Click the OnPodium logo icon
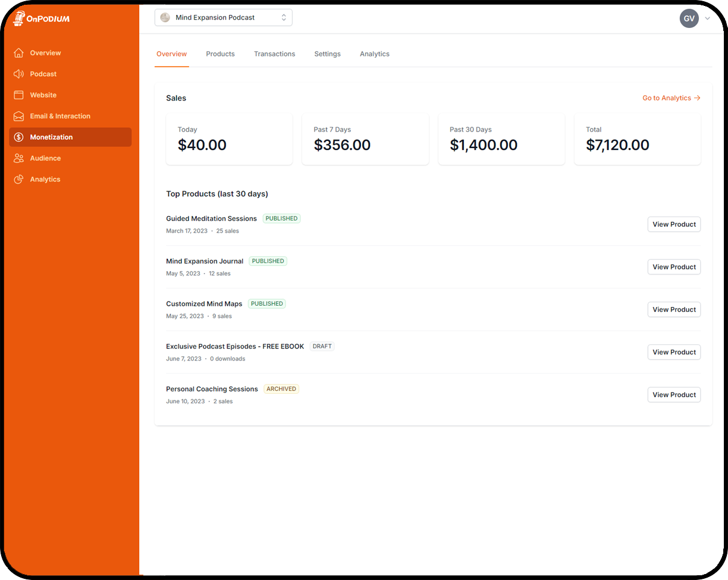 [18, 18]
